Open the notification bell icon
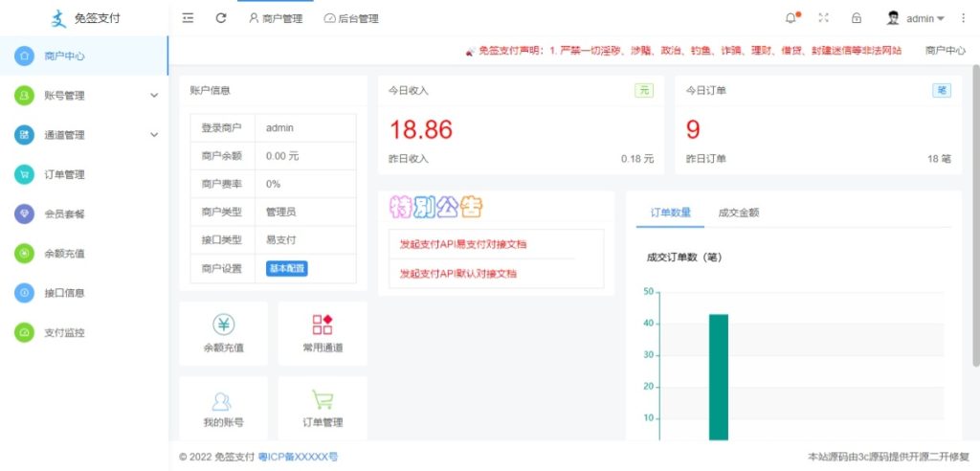The height and width of the screenshot is (471, 980). 791,18
